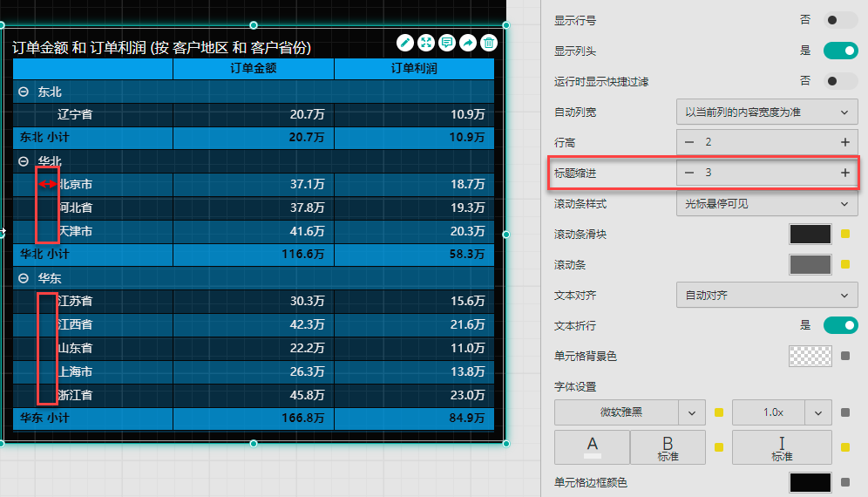Viewport: 868px width, 497px height.
Task: Open the 滚动条样式 dropdown
Action: coord(767,203)
